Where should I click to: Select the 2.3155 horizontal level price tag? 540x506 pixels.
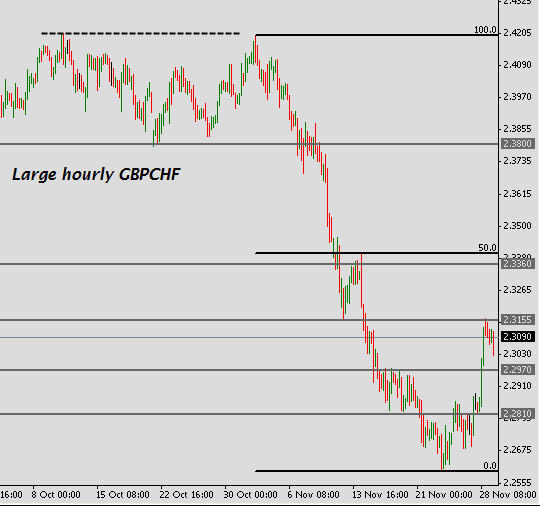pyautogui.click(x=518, y=320)
